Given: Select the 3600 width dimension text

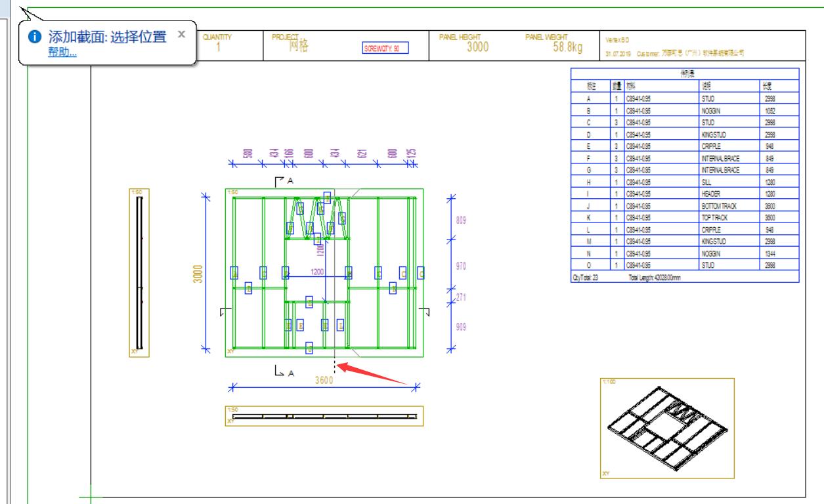Looking at the screenshot, I should [x=323, y=380].
